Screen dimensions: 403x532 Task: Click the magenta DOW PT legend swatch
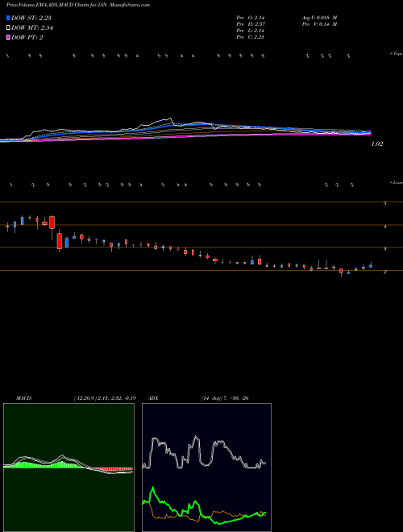click(x=9, y=37)
